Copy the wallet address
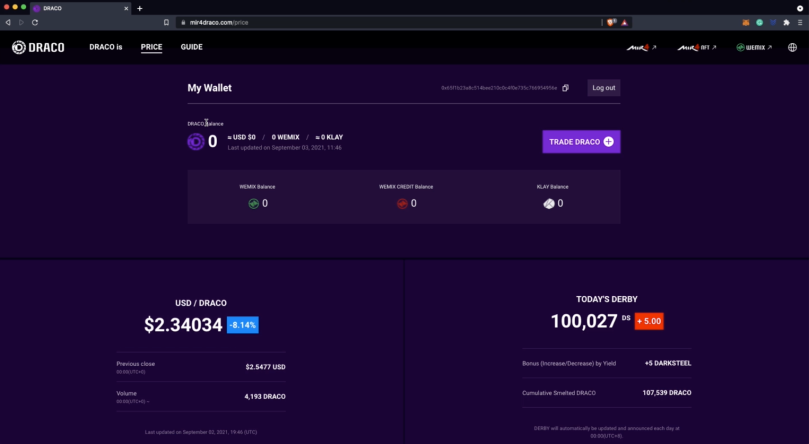 tap(565, 88)
